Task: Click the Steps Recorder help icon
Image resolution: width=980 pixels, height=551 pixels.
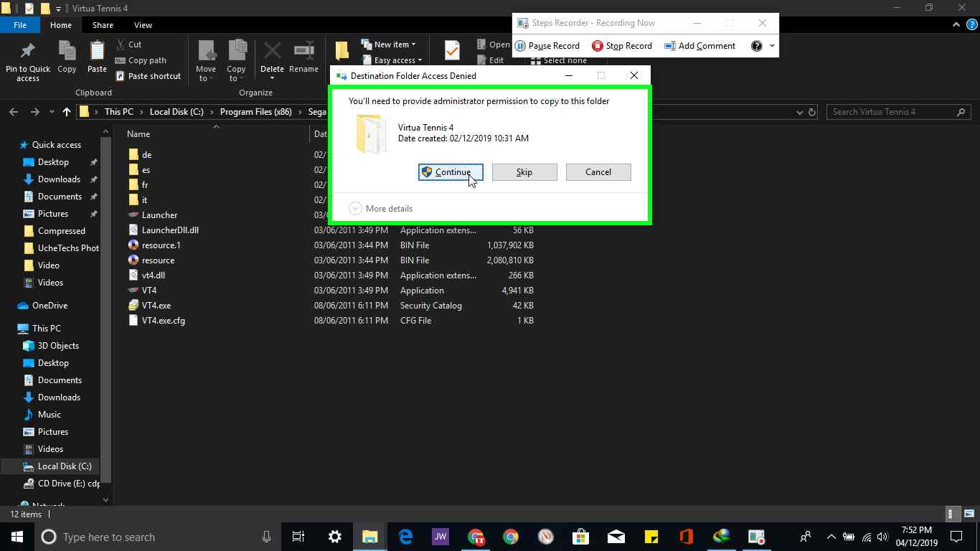Action: [x=756, y=46]
